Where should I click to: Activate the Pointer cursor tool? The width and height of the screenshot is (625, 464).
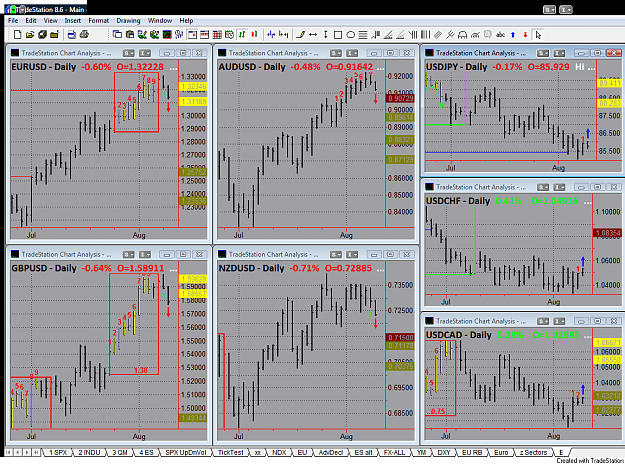click(538, 35)
